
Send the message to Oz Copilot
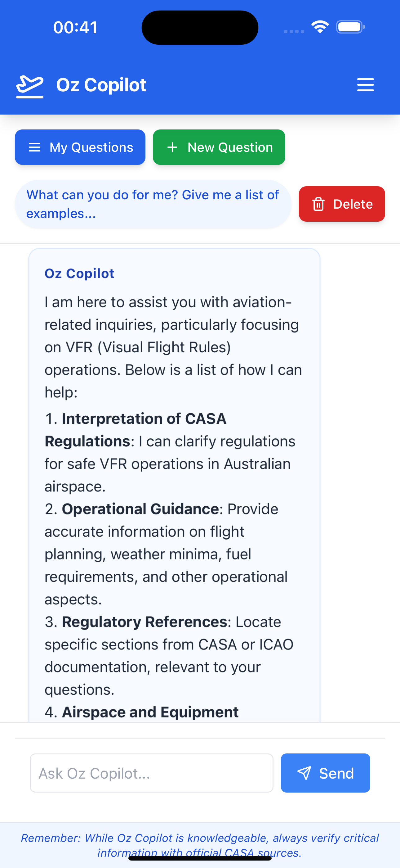[x=325, y=773]
